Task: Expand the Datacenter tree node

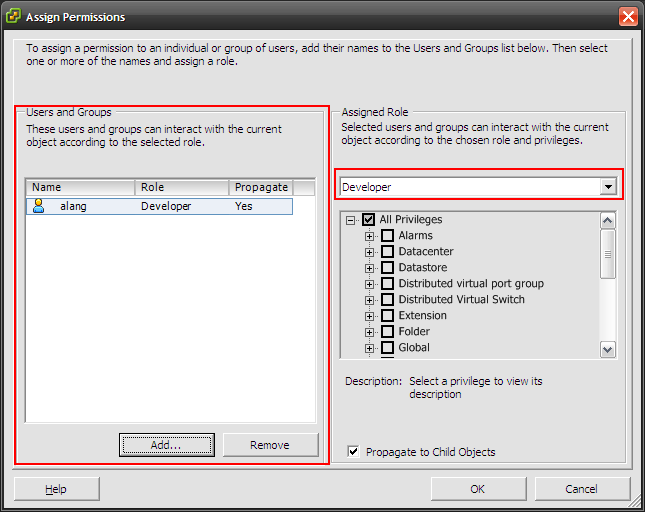Action: [369, 253]
